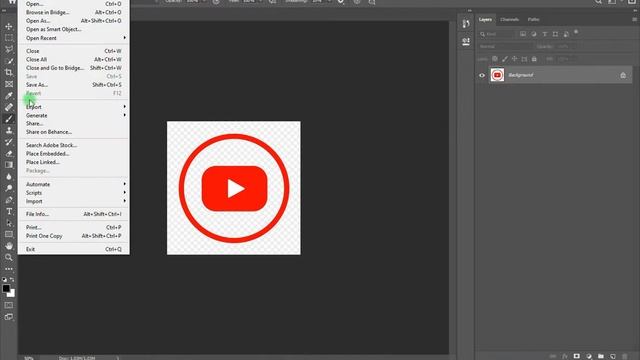Select the Zoom tool
This screenshot has width=640, height=360.
tap(9, 257)
